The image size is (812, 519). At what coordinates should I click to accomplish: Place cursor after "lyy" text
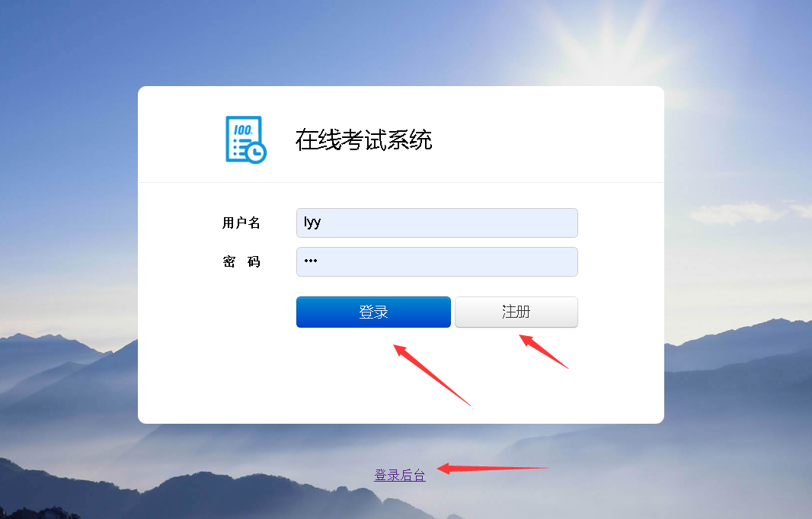[322, 223]
